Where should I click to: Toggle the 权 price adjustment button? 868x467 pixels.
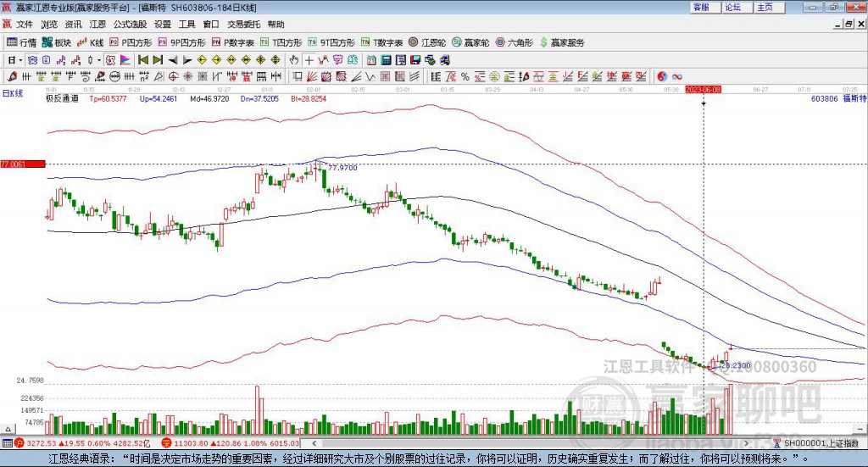[110, 60]
